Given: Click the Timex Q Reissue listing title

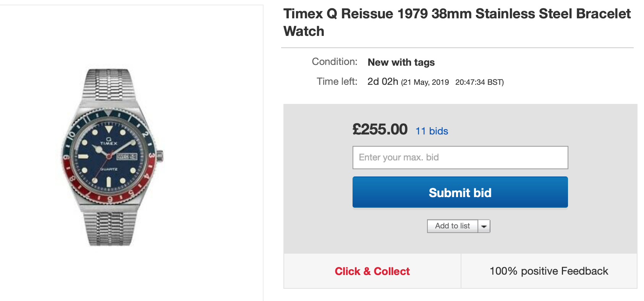Looking at the screenshot, I should [x=456, y=22].
